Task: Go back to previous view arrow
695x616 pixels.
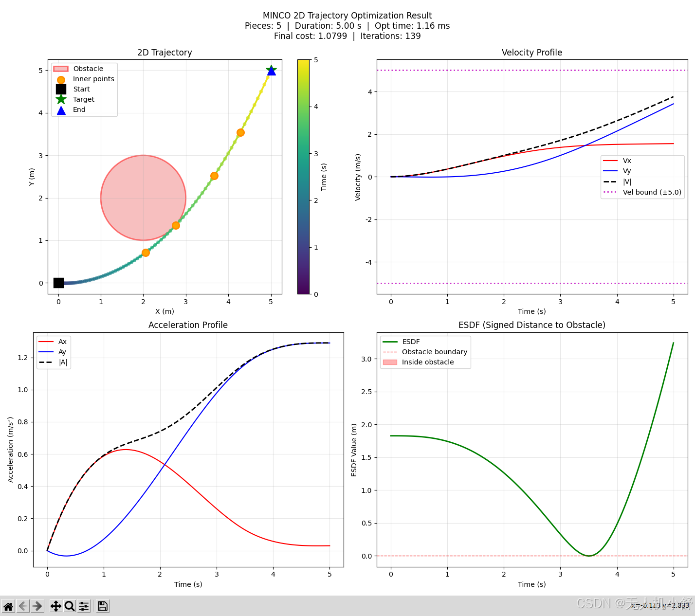Action: point(22,606)
